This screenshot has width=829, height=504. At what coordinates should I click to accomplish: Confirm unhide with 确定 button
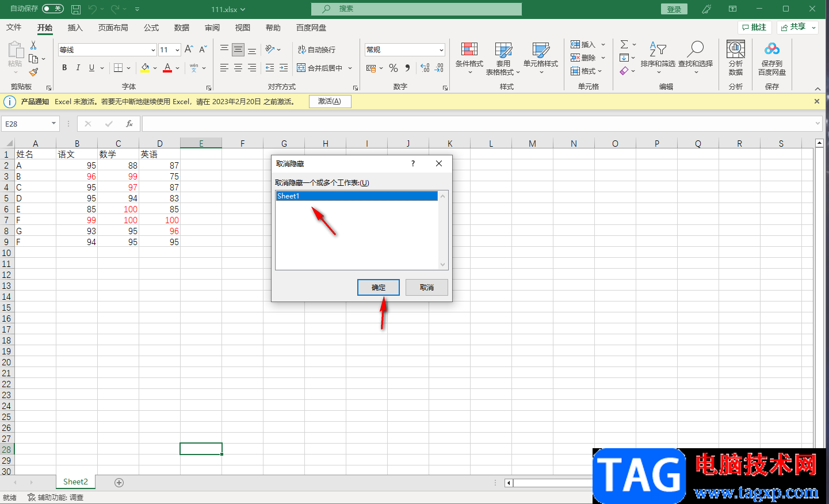(379, 288)
